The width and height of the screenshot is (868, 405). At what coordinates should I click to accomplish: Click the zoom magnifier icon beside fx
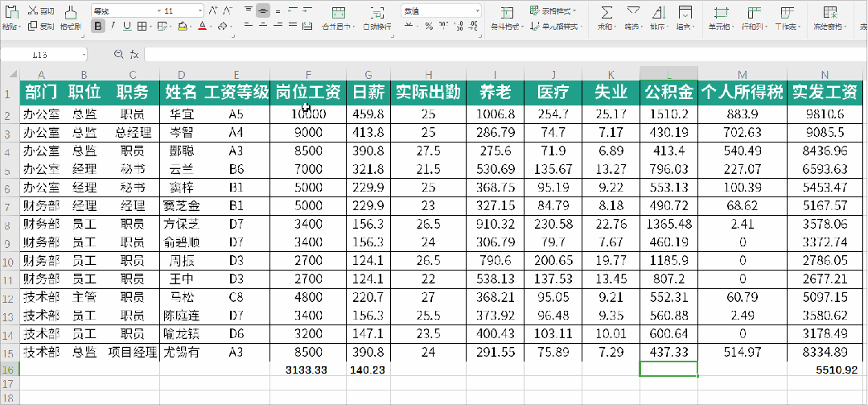tap(118, 54)
